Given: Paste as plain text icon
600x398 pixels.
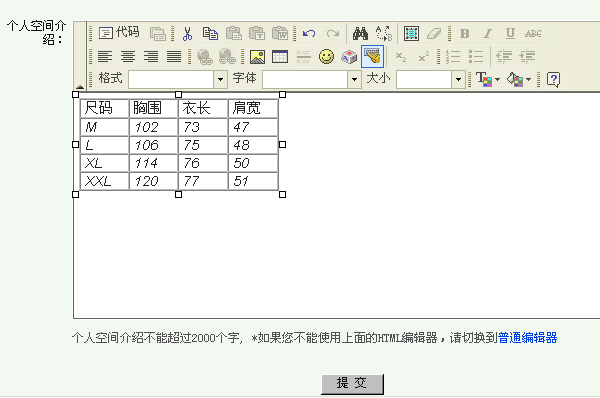Looking at the screenshot, I should [256, 34].
